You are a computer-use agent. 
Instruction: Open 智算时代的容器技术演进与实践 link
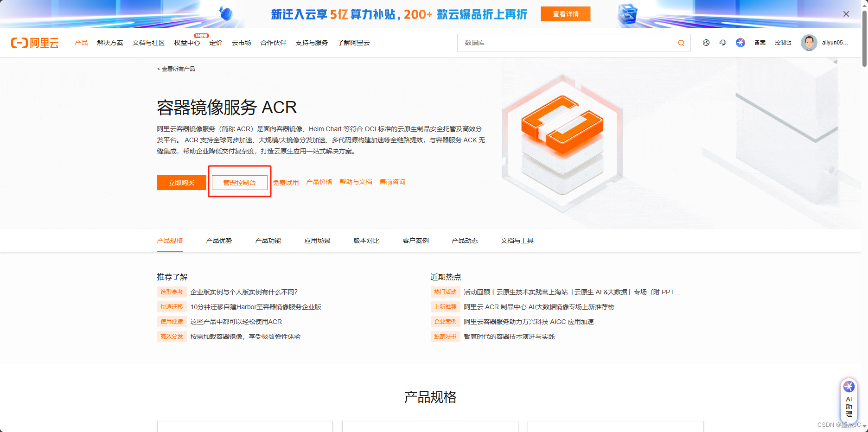click(509, 337)
